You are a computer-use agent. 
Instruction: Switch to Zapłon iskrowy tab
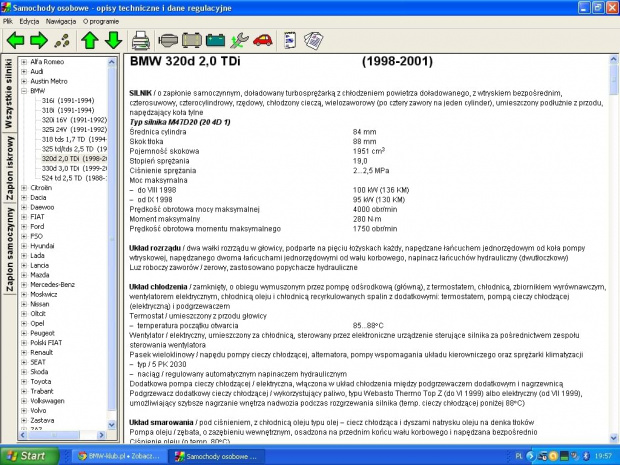pos(9,168)
